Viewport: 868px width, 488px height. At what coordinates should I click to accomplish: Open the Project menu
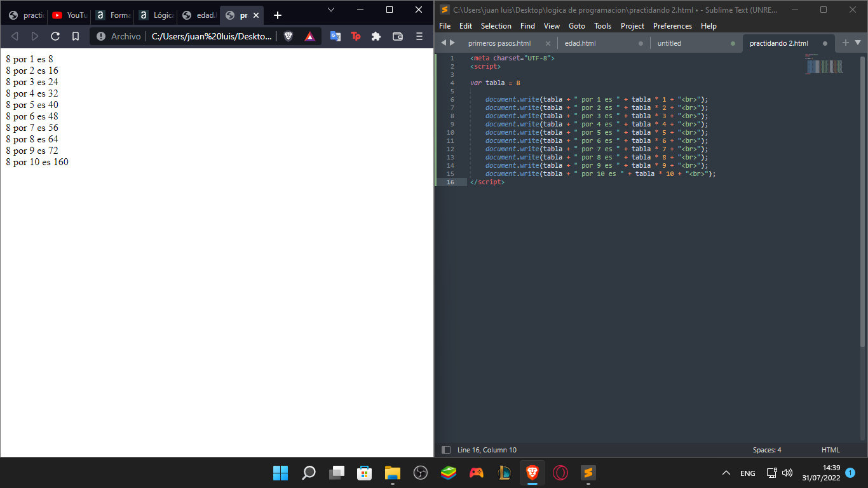pos(632,26)
